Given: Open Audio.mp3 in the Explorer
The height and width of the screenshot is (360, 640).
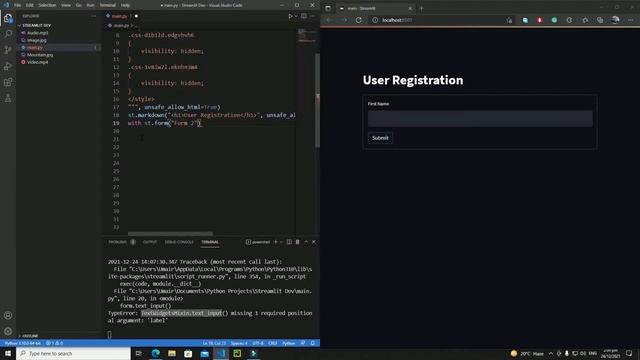Looking at the screenshot, I should point(38,33).
